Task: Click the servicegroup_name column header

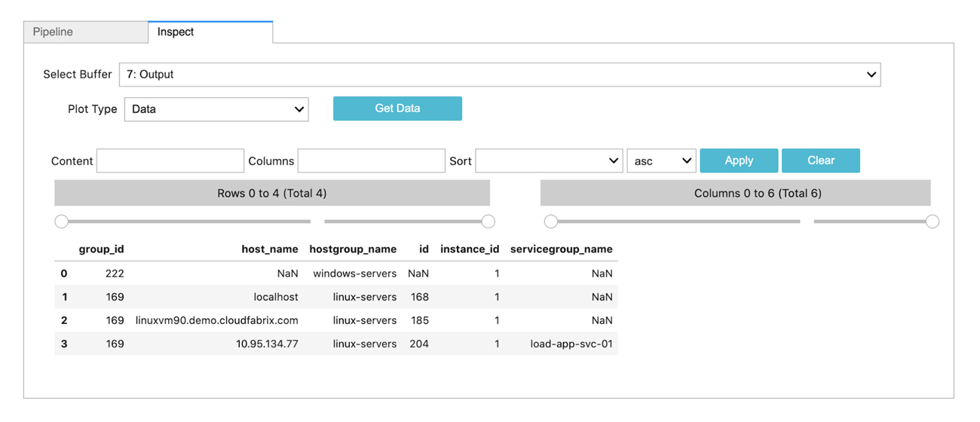Action: tap(562, 249)
